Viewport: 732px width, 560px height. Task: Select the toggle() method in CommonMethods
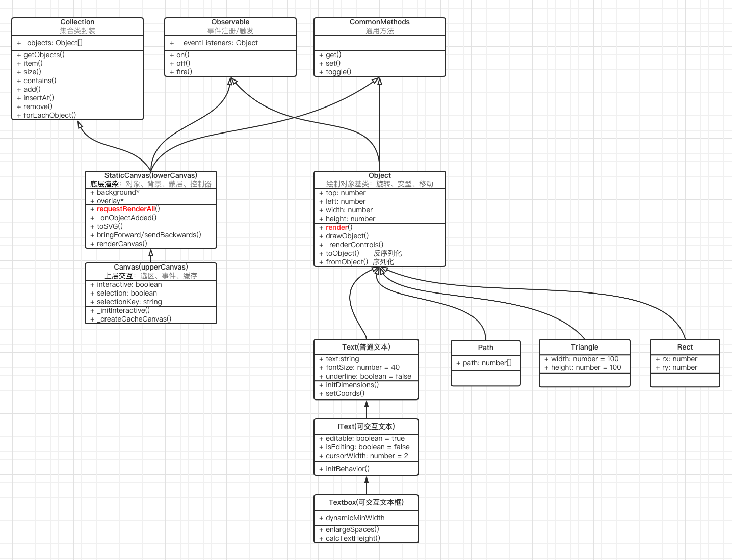[x=338, y=72]
